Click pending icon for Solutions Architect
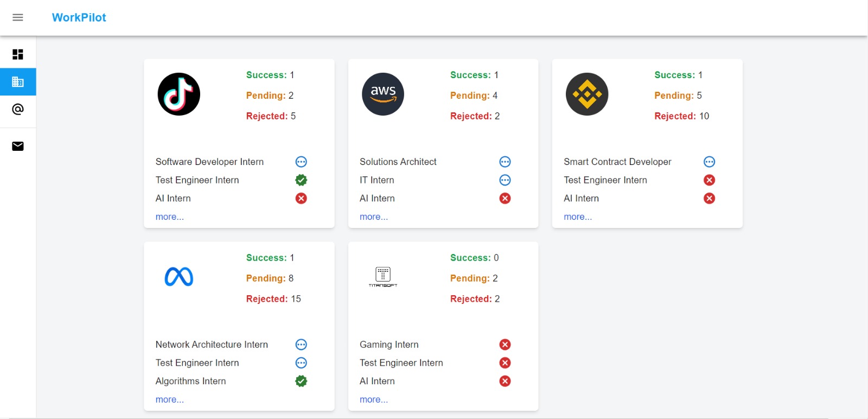This screenshot has width=868, height=419. 505,162
